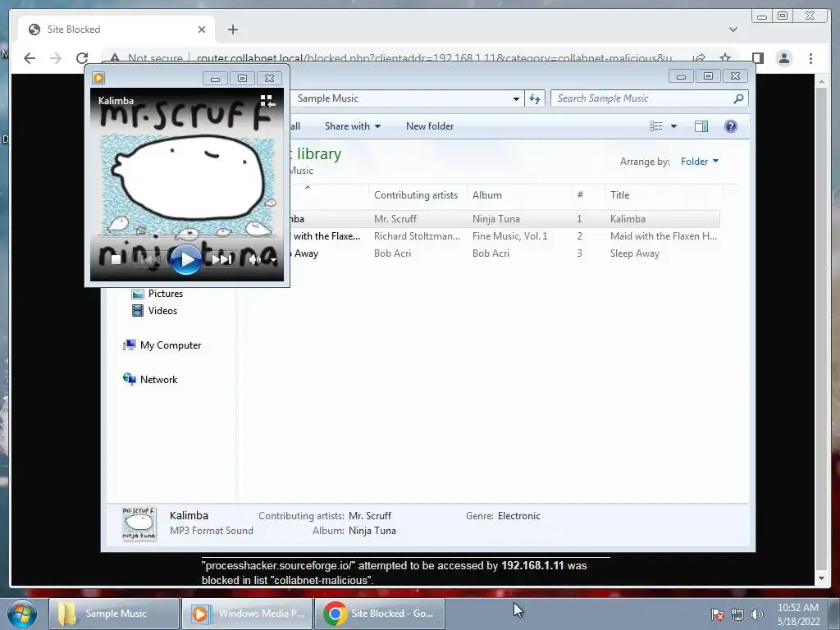Click New folder in Explorer toolbar
This screenshot has height=630, width=840.
(x=430, y=126)
